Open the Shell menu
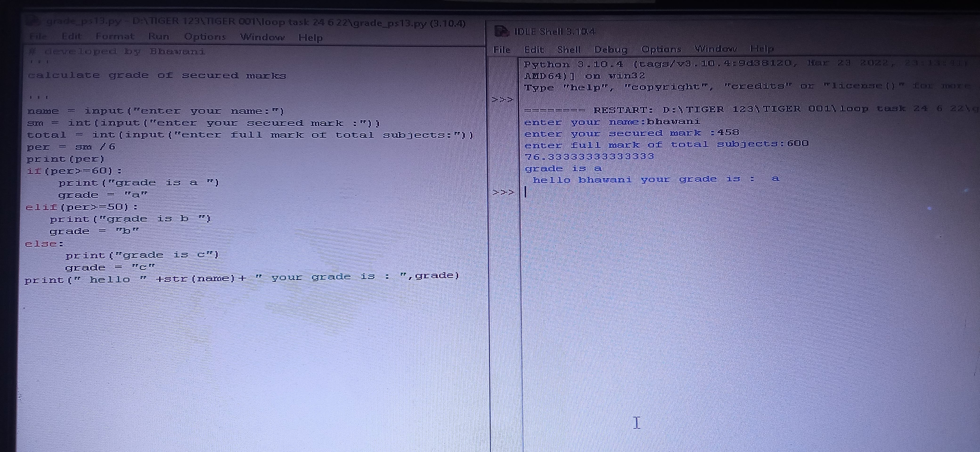 click(568, 50)
